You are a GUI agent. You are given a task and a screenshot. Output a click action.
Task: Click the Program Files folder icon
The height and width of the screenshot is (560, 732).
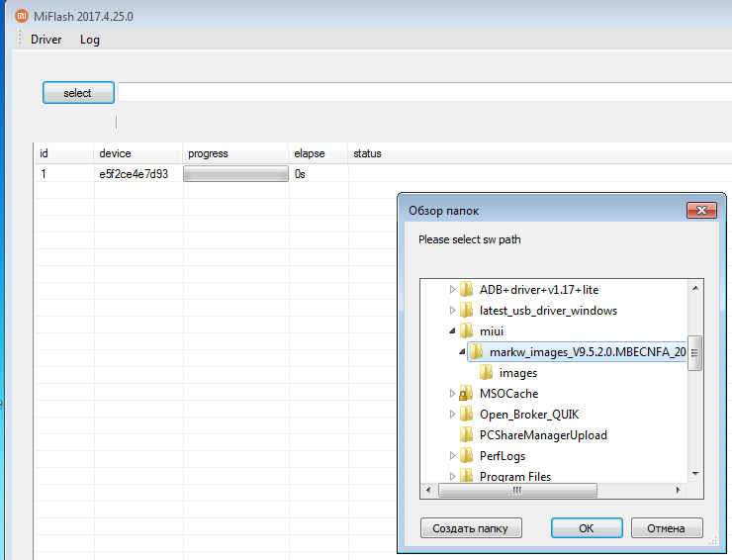click(466, 476)
